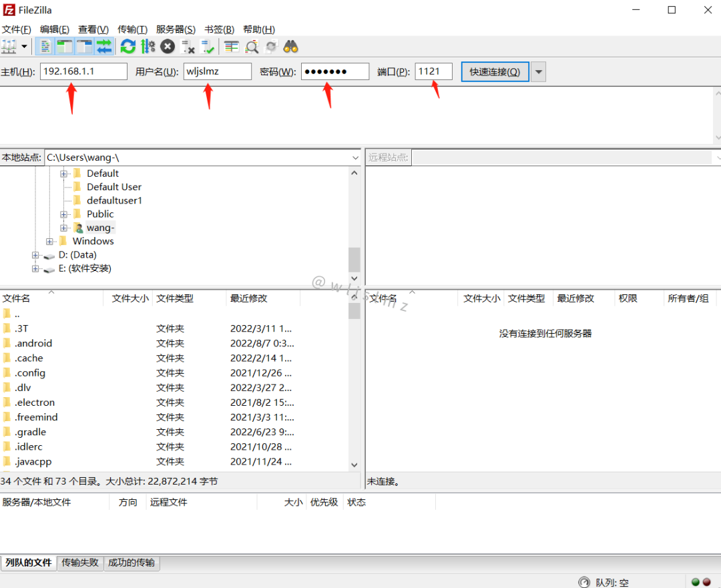Select the .javacpp folder row
Image resolution: width=721 pixels, height=588 pixels.
point(174,462)
